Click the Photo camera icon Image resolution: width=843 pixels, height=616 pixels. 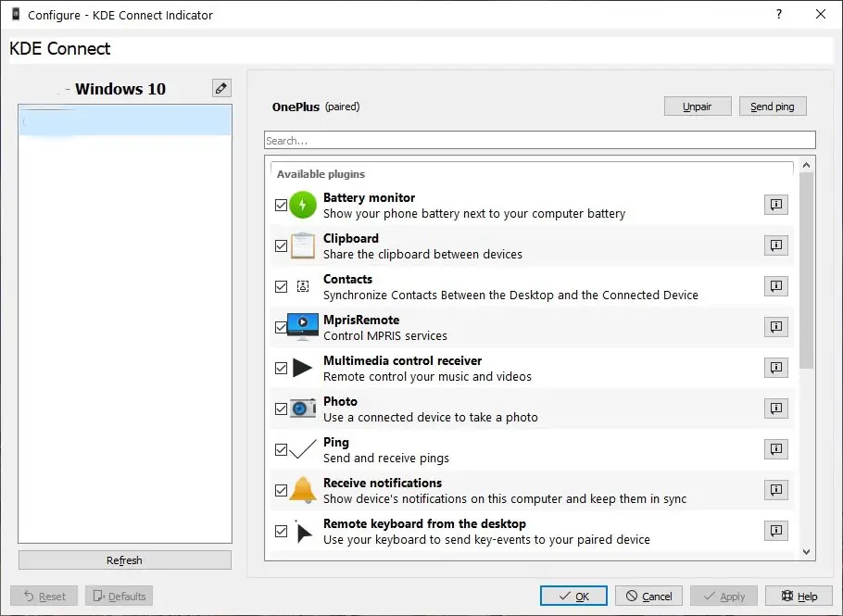point(303,409)
